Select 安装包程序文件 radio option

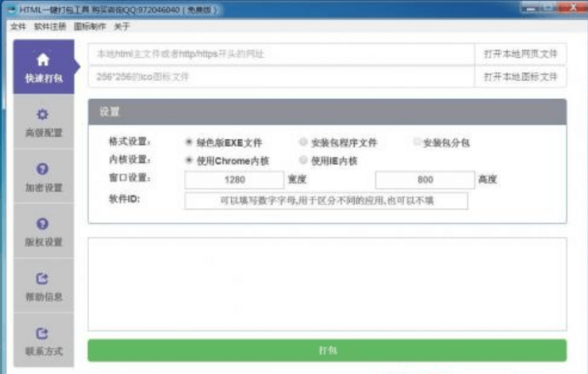click(303, 142)
